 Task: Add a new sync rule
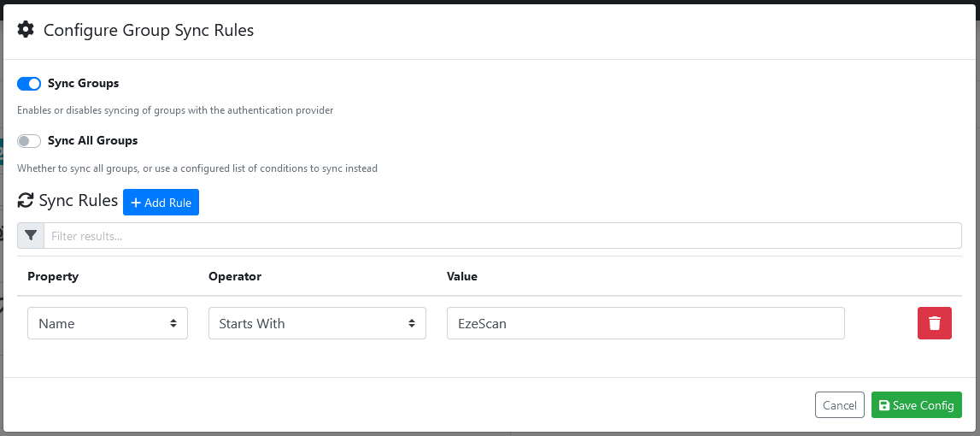point(161,203)
